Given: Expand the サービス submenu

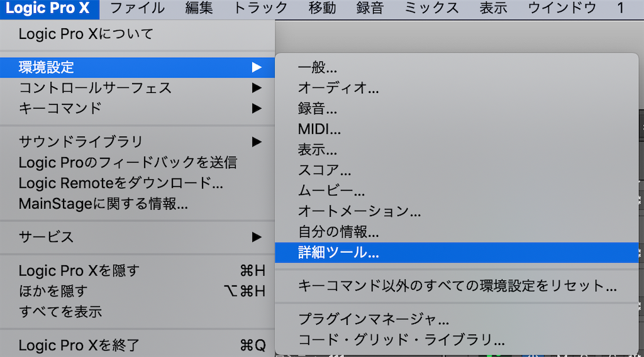Looking at the screenshot, I should coord(138,237).
